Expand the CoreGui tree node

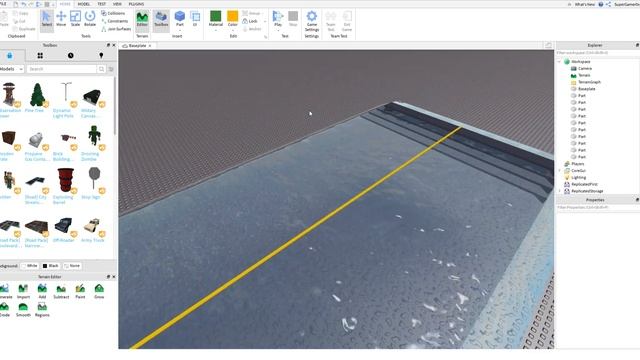560,171
